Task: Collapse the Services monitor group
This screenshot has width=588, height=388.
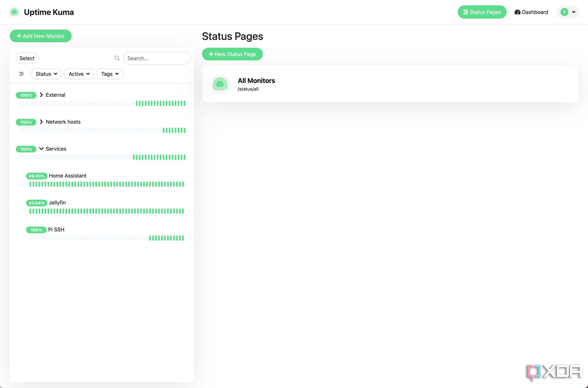Action: tap(41, 148)
